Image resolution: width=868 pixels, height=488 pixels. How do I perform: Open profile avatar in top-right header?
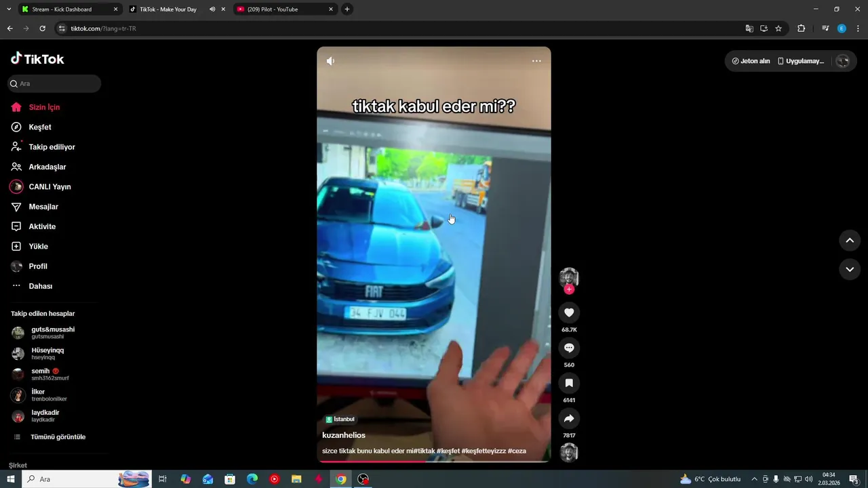pyautogui.click(x=842, y=61)
